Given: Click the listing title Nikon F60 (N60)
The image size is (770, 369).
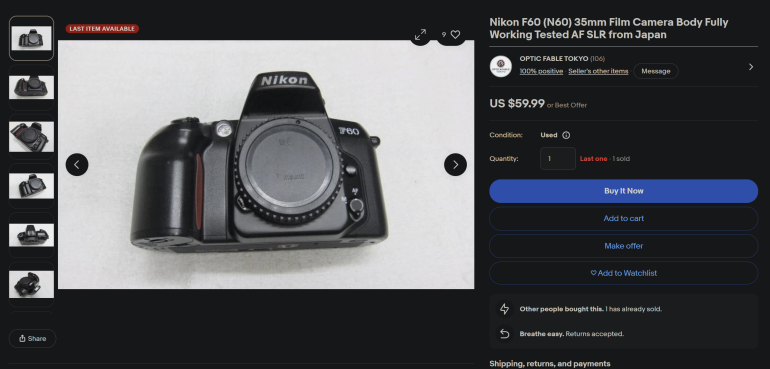Looking at the screenshot, I should (608, 28).
